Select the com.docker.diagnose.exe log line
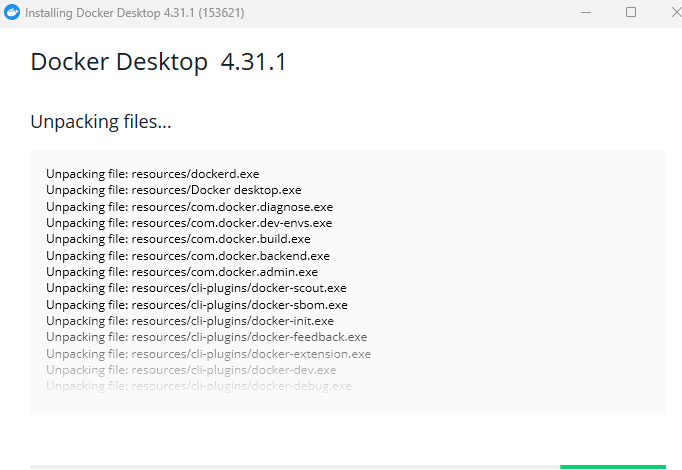Image resolution: width=682 pixels, height=470 pixels. (190, 207)
